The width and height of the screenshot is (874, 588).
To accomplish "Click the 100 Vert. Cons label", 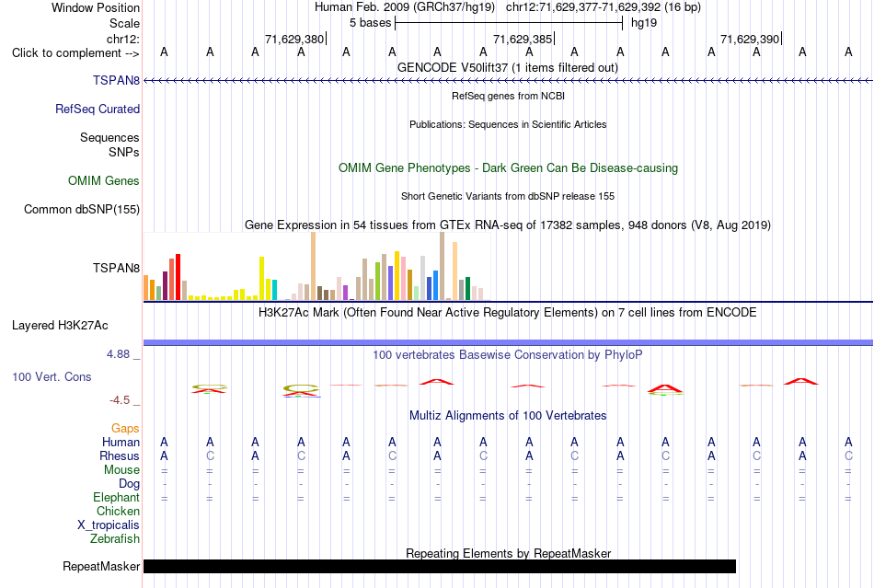I will click(52, 376).
